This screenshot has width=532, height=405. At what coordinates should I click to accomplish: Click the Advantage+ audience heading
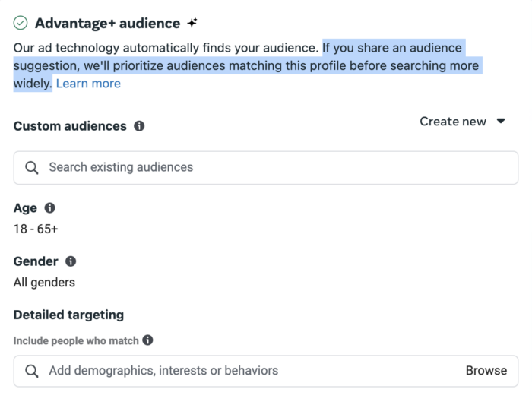pos(107,24)
